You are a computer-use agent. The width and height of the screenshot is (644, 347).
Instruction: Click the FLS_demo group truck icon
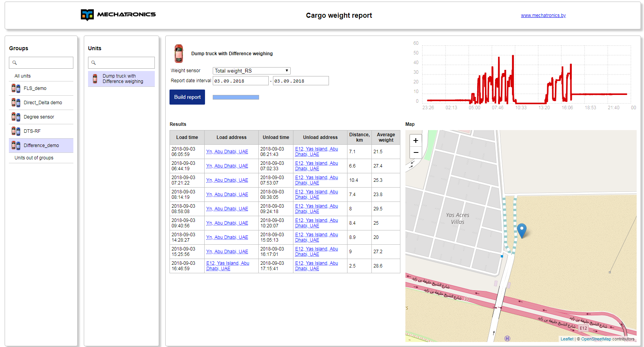click(16, 88)
